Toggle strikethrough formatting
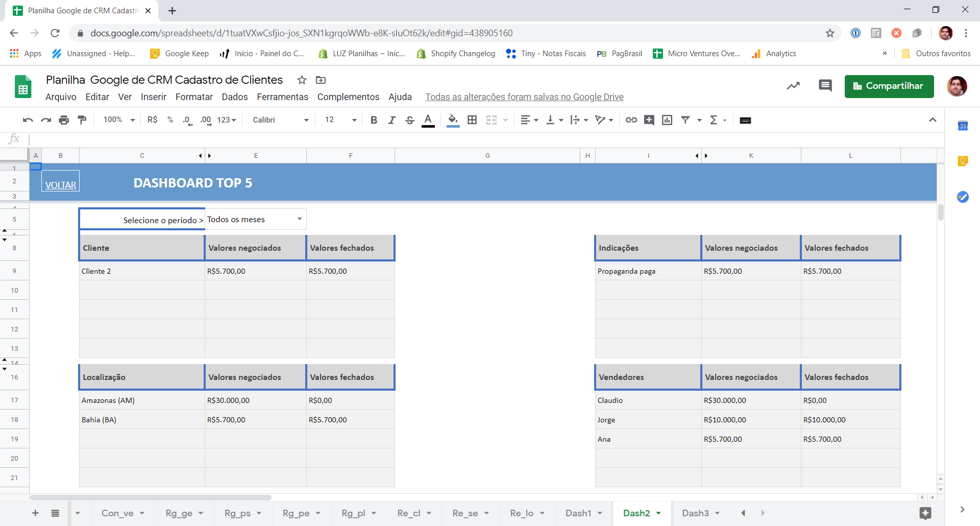This screenshot has height=526, width=980. [410, 120]
